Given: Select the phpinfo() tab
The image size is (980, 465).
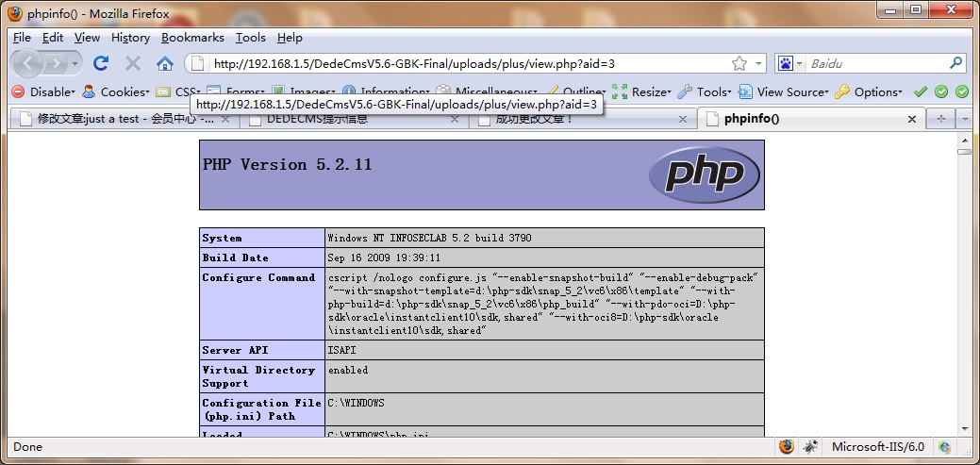Looking at the screenshot, I should [810, 119].
